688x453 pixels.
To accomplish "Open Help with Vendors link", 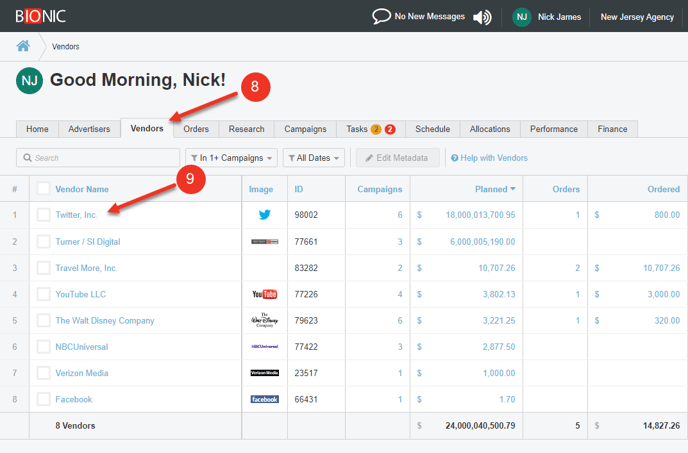I will [x=489, y=158].
